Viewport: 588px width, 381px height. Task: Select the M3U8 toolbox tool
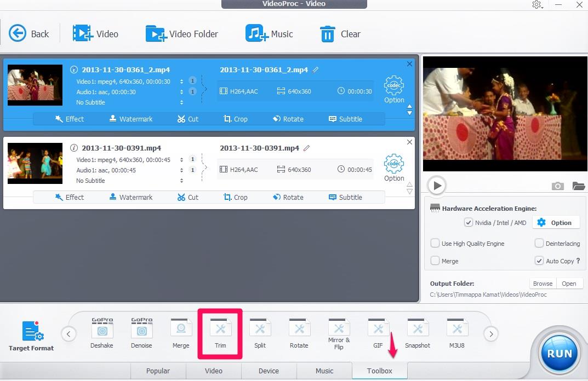point(456,333)
